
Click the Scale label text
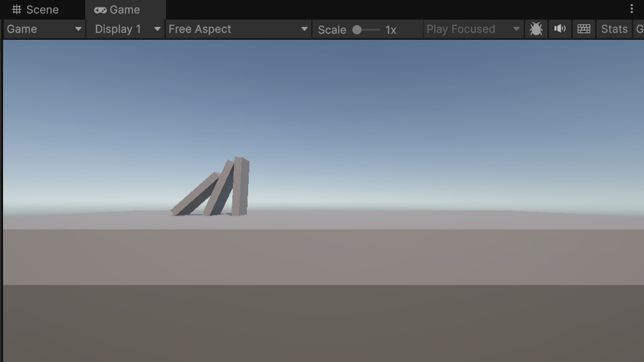tap(331, 29)
